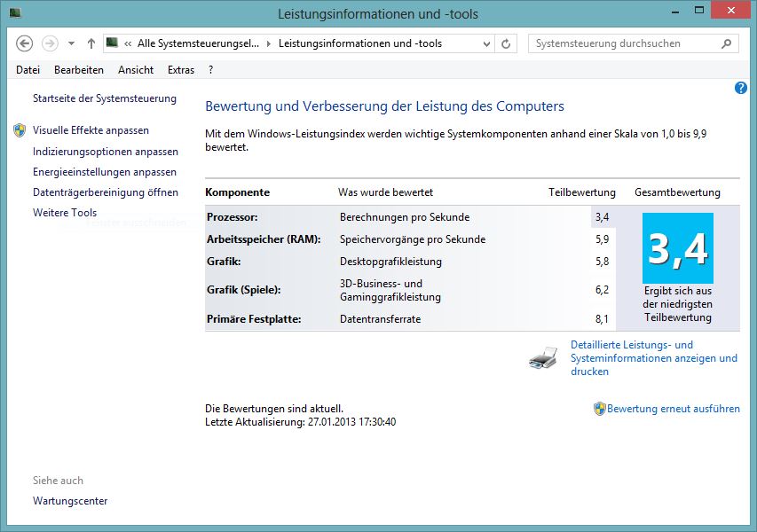Select the Arbeitsspeicher (RAM): label
Image resolution: width=757 pixels, height=532 pixels.
click(264, 239)
